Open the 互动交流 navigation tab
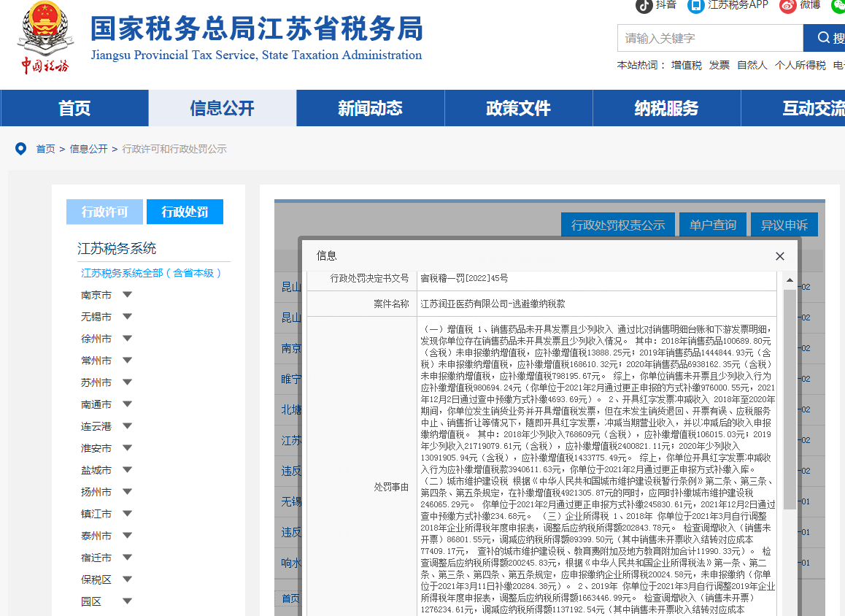 [793, 108]
